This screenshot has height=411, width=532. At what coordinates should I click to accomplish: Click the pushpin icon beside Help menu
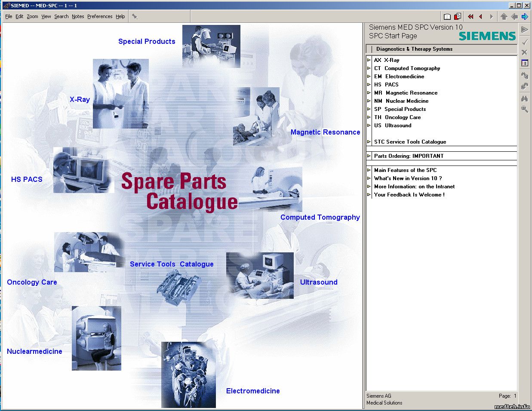point(135,17)
